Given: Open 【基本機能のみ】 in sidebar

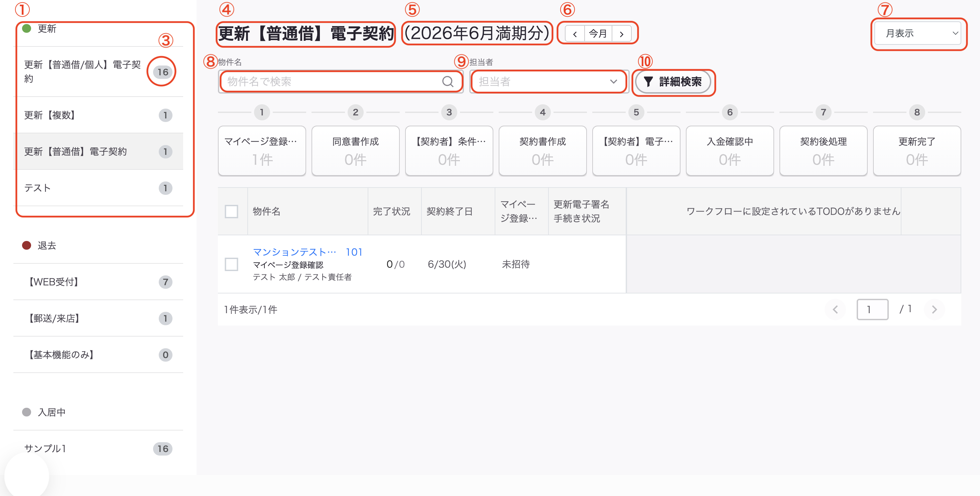Looking at the screenshot, I should (x=98, y=355).
